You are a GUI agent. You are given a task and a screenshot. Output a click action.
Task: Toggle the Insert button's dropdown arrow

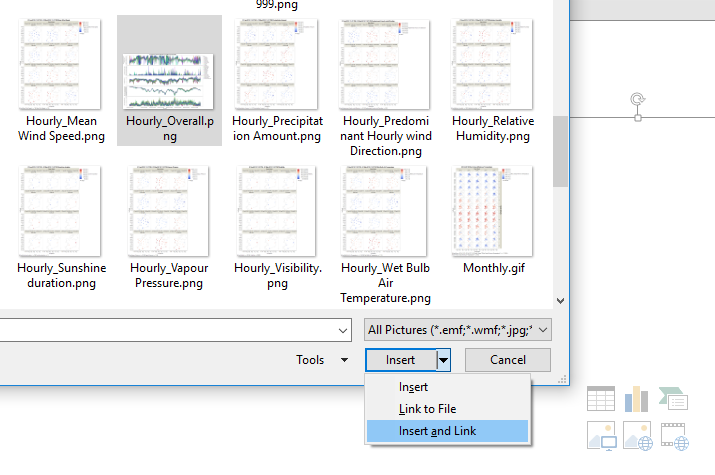point(443,360)
